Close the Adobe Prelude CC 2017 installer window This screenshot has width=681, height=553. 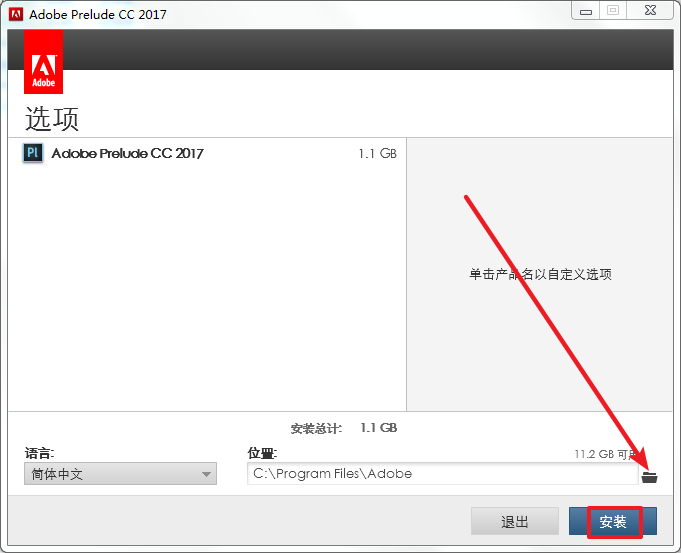click(x=650, y=10)
